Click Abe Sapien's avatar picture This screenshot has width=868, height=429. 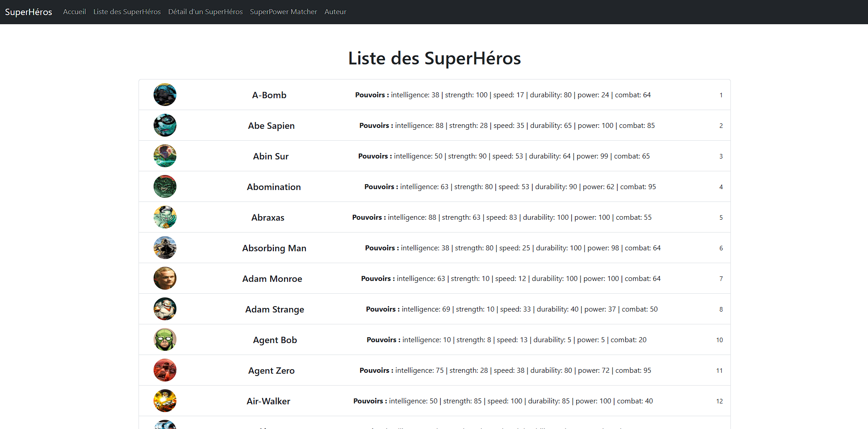pos(165,125)
